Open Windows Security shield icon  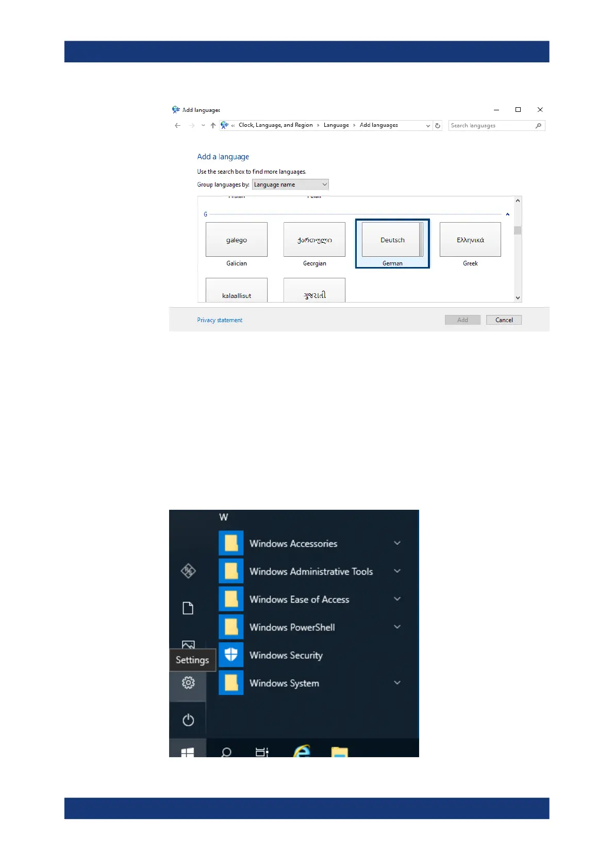click(x=231, y=655)
